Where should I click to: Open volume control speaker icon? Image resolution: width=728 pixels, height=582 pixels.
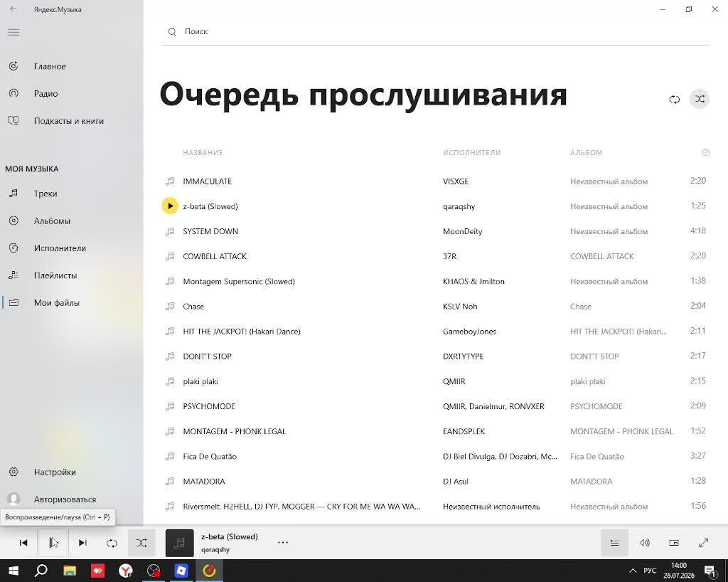click(644, 543)
